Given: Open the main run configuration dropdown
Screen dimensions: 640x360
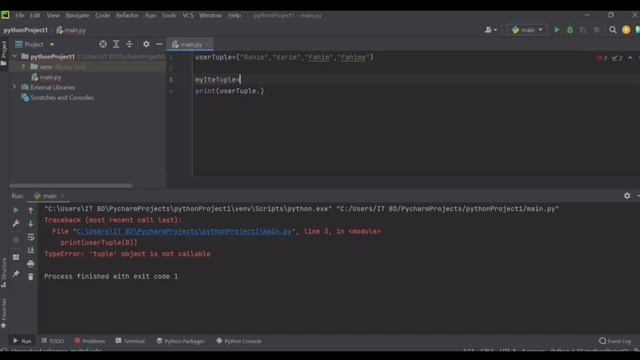Looking at the screenshot, I should [x=527, y=30].
